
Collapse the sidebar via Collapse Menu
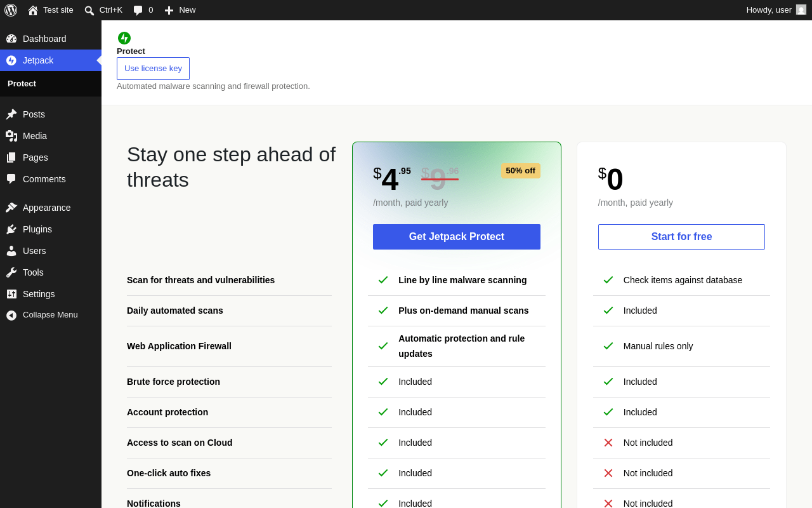[51, 315]
